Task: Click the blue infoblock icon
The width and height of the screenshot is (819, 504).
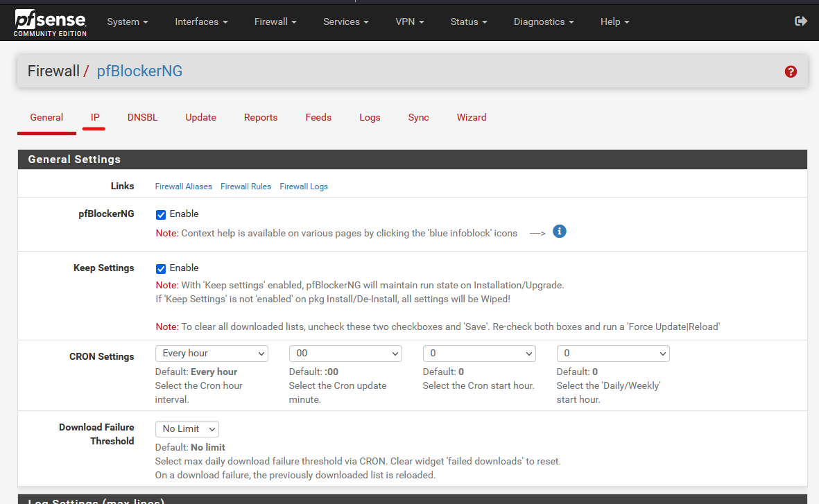Action: [560, 232]
